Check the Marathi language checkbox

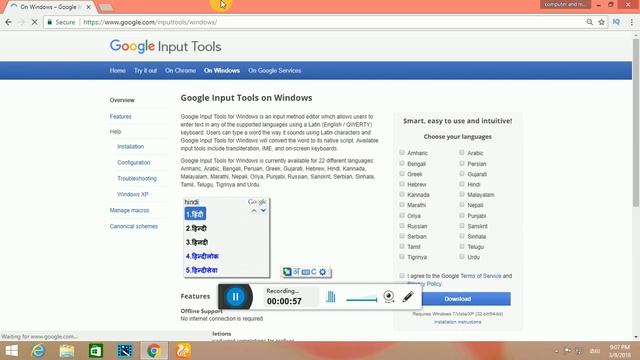tap(402, 204)
